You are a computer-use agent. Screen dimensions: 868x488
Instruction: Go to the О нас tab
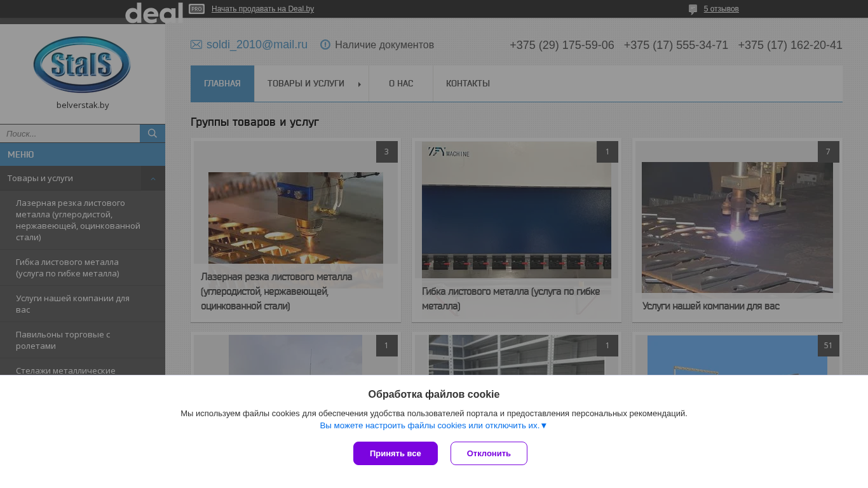401,83
